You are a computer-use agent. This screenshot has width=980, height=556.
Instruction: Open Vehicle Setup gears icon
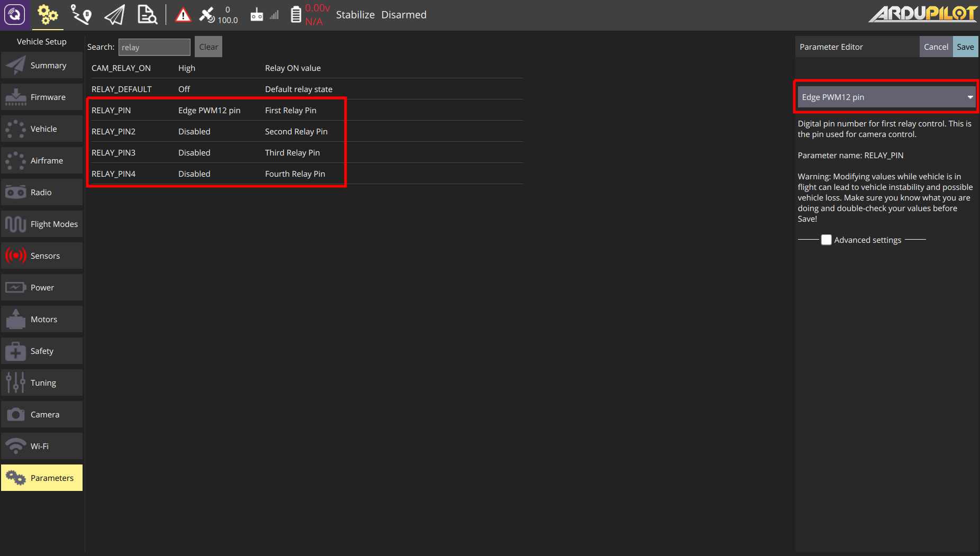point(48,15)
